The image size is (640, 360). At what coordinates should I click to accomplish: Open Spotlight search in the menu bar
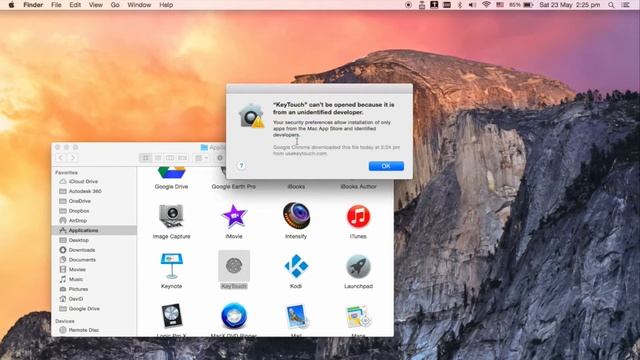[x=611, y=5]
